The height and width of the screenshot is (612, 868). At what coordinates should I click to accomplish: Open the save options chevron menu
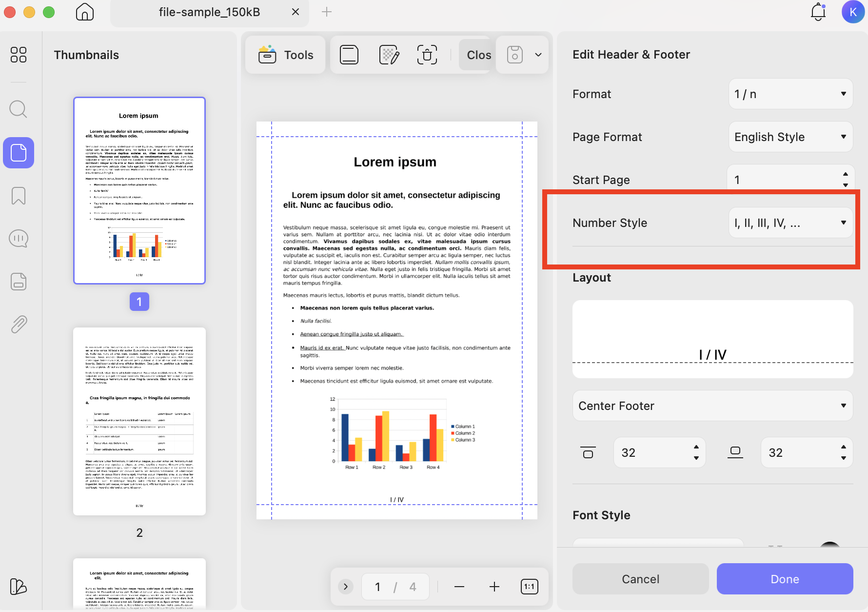[538, 55]
